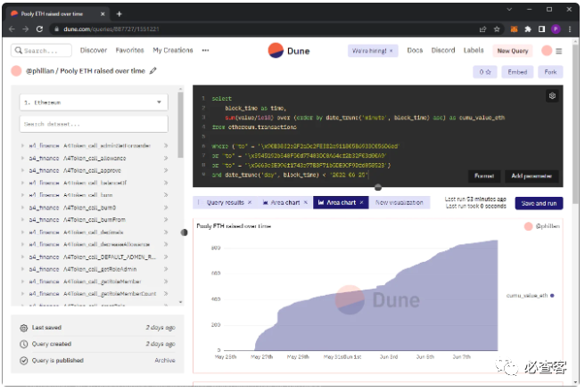Viewport: 585px width, 392px height.
Task: Open query editor settings gear
Action: (x=553, y=95)
